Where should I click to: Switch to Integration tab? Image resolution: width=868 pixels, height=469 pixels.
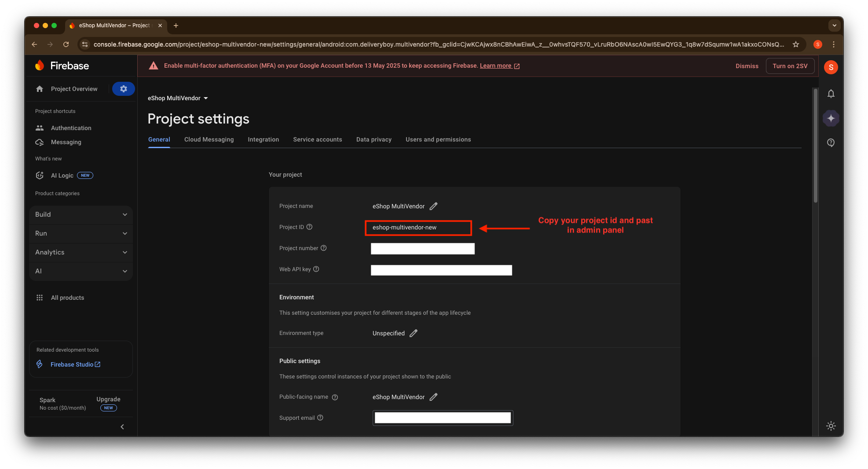(x=264, y=139)
